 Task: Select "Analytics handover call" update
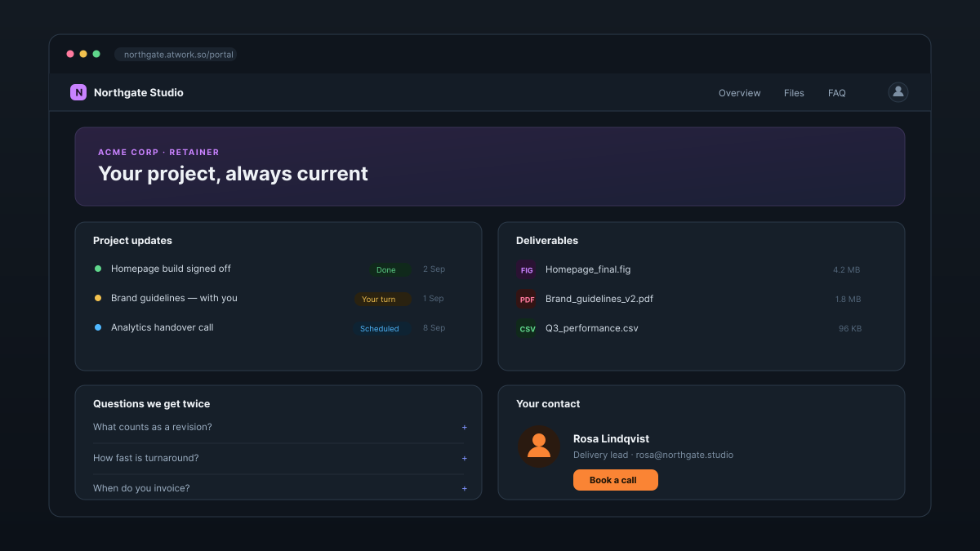point(162,327)
